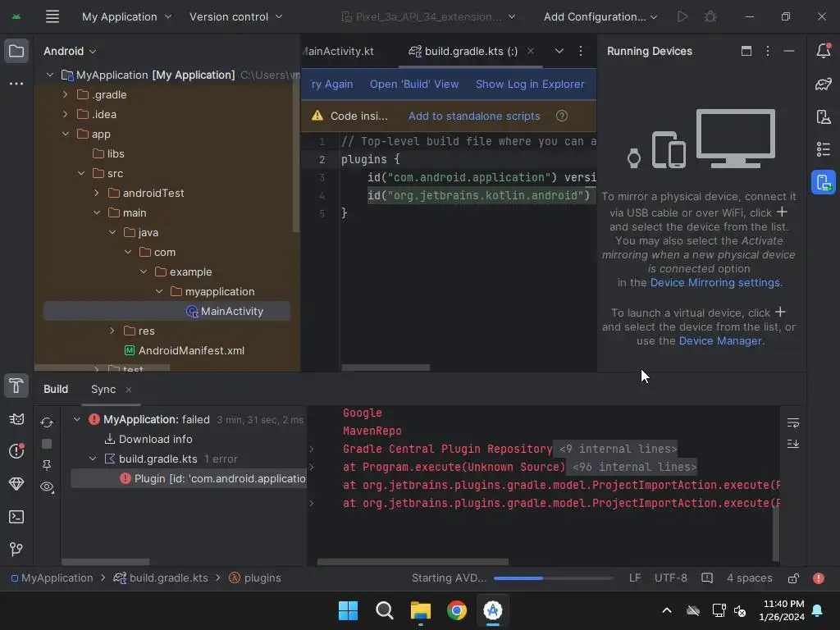Image resolution: width=840 pixels, height=630 pixels.
Task: Open the Project tool window folder icon
Action: (16, 52)
